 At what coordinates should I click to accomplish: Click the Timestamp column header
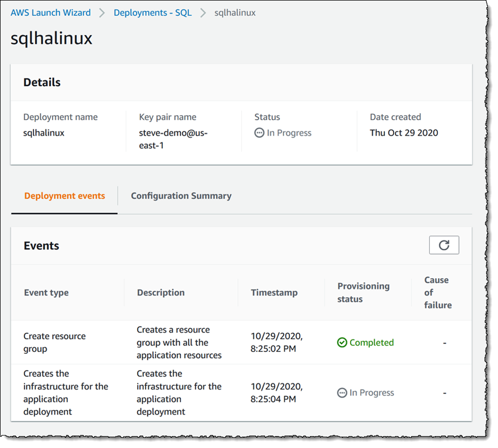tap(274, 293)
